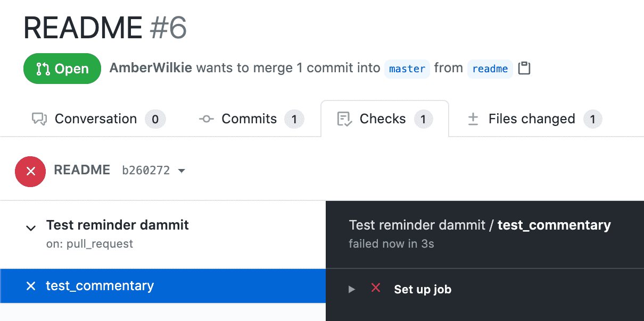Expand the Set up job step
This screenshot has width=644, height=321.
(x=351, y=289)
